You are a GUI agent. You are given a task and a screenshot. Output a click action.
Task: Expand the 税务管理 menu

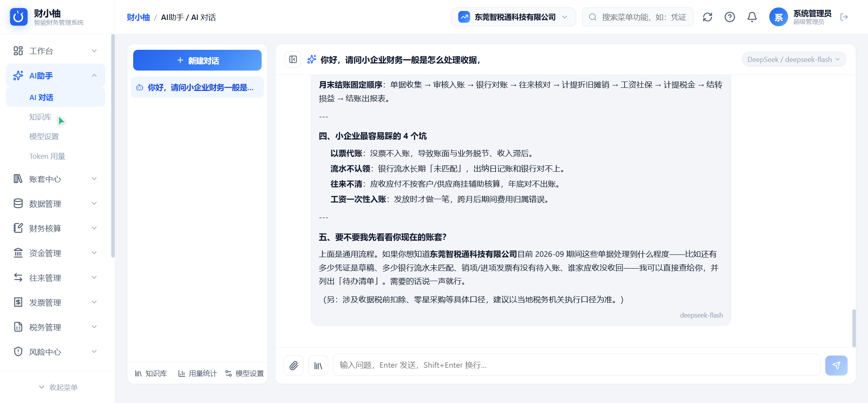click(56, 327)
